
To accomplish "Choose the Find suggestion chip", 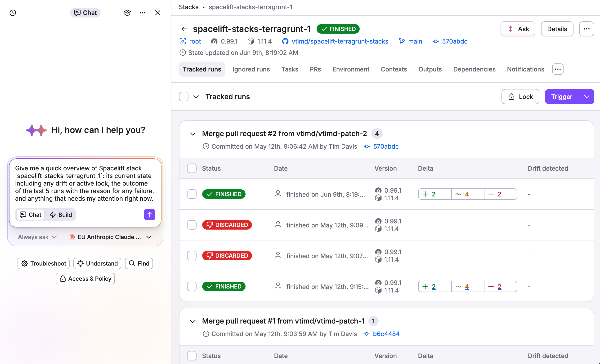I will [x=139, y=263].
